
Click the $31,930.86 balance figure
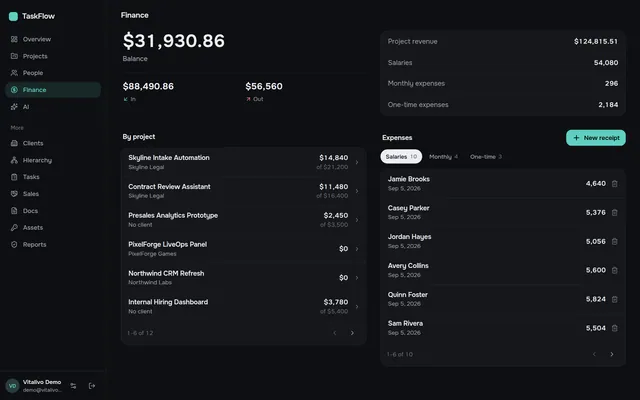[x=174, y=41]
